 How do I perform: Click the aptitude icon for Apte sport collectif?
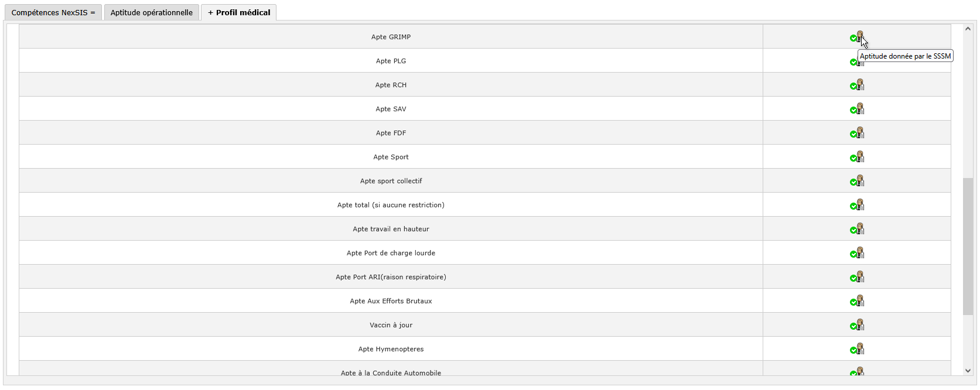pyautogui.click(x=857, y=181)
